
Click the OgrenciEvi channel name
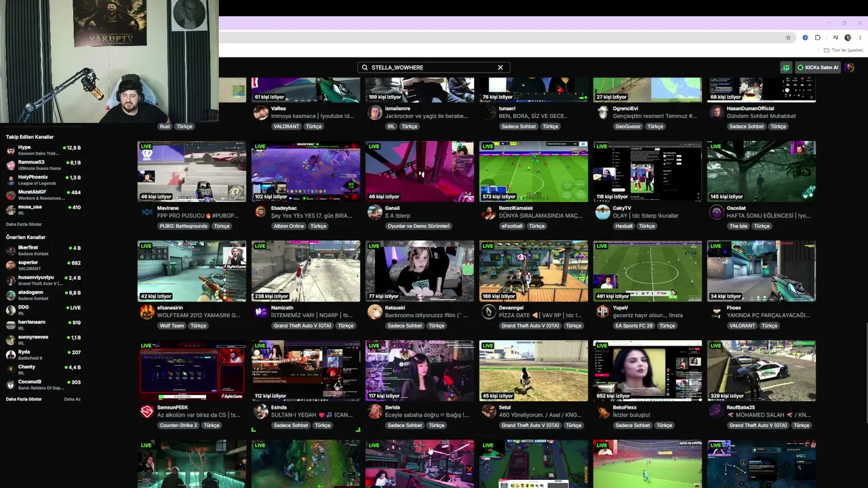[x=625, y=108]
